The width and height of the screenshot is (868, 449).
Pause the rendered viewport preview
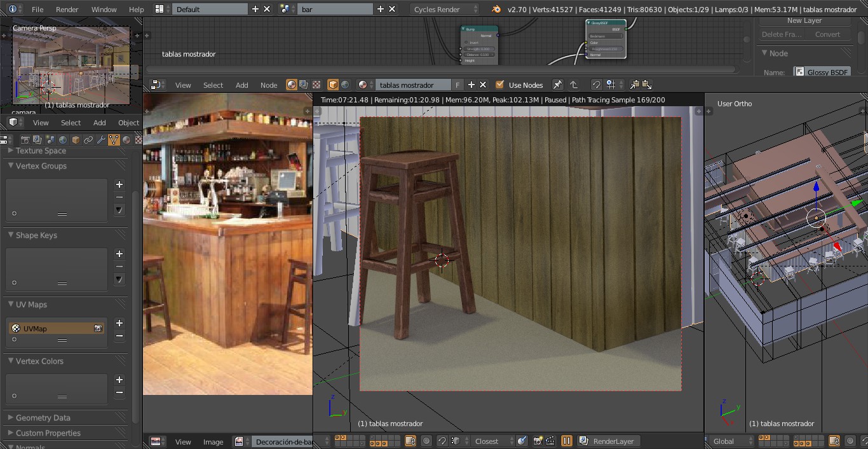(566, 441)
